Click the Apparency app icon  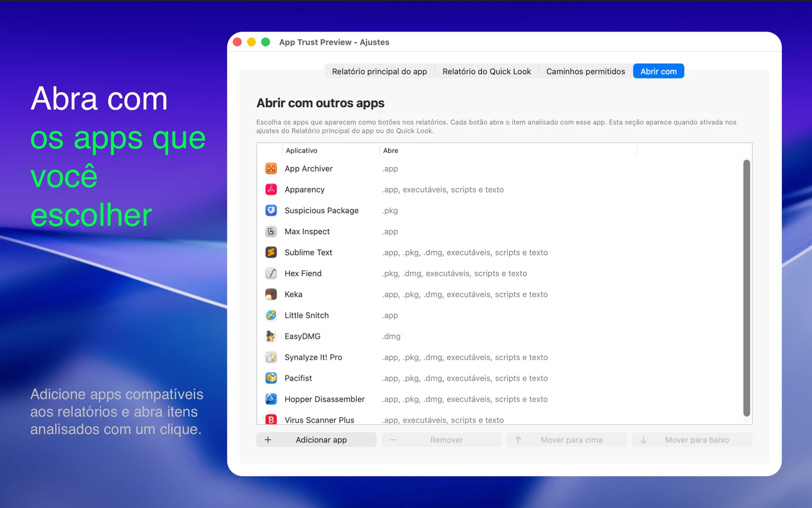[x=271, y=189]
